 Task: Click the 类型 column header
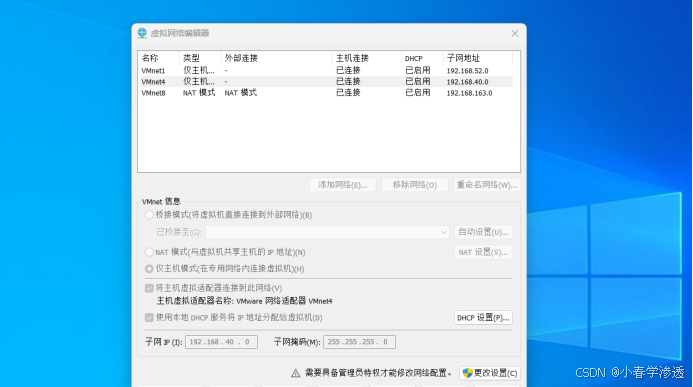(200, 58)
